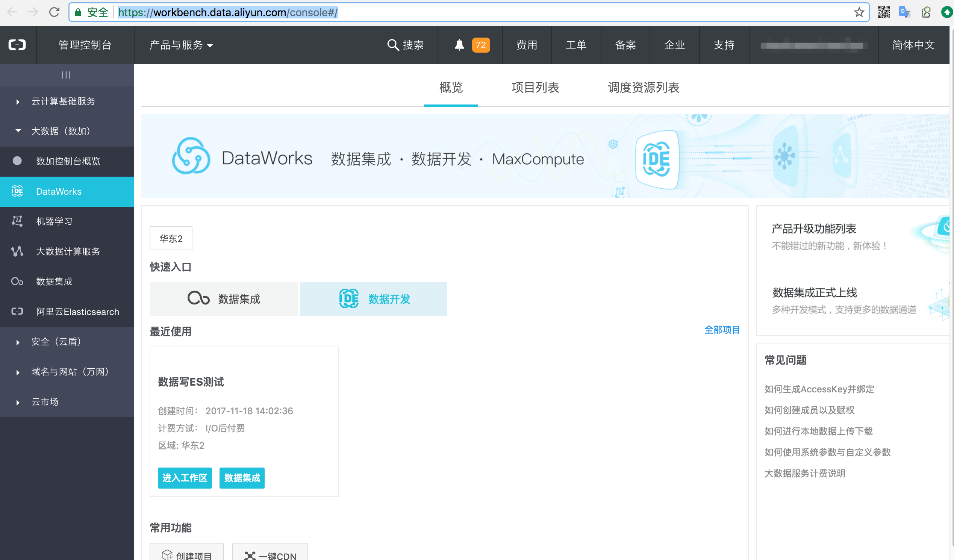Open notifications bell icon

[459, 45]
